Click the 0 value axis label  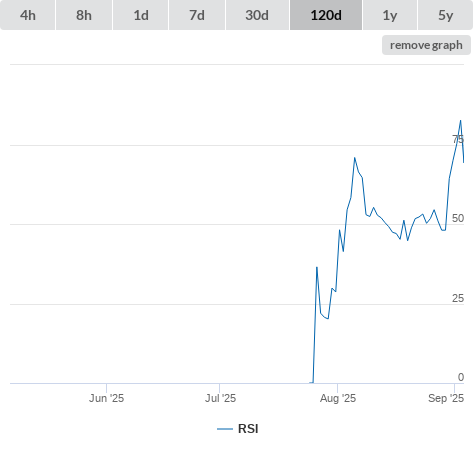click(x=461, y=377)
